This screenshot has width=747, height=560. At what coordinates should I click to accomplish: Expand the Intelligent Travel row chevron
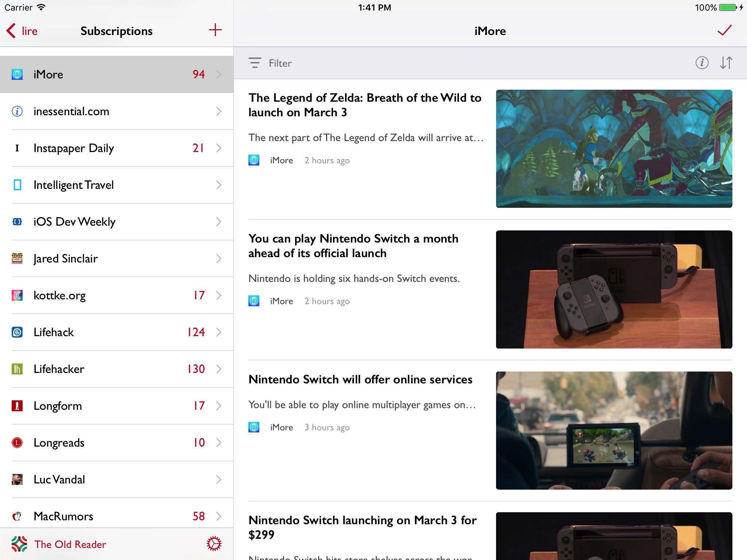pyautogui.click(x=219, y=185)
